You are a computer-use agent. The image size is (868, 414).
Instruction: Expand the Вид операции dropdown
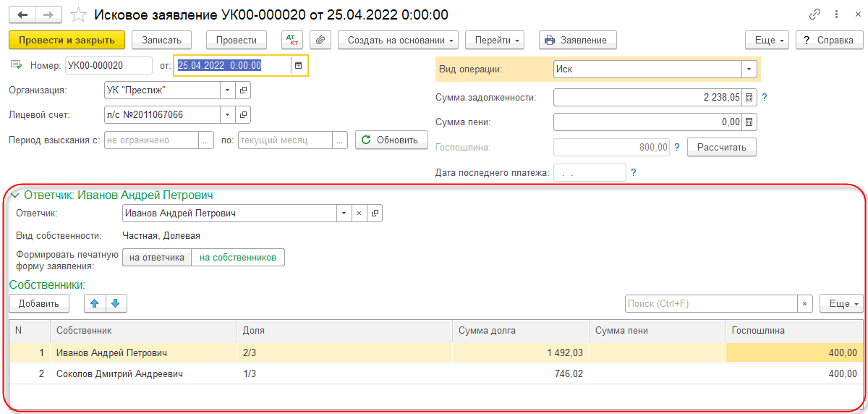point(749,69)
